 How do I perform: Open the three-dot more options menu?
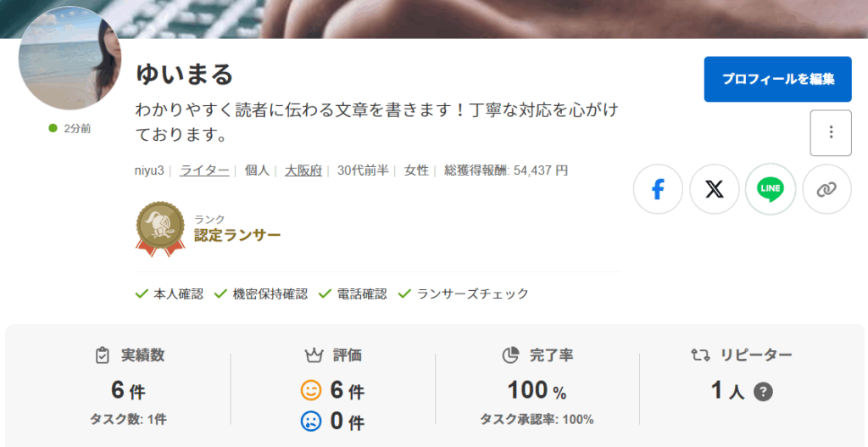pyautogui.click(x=831, y=133)
